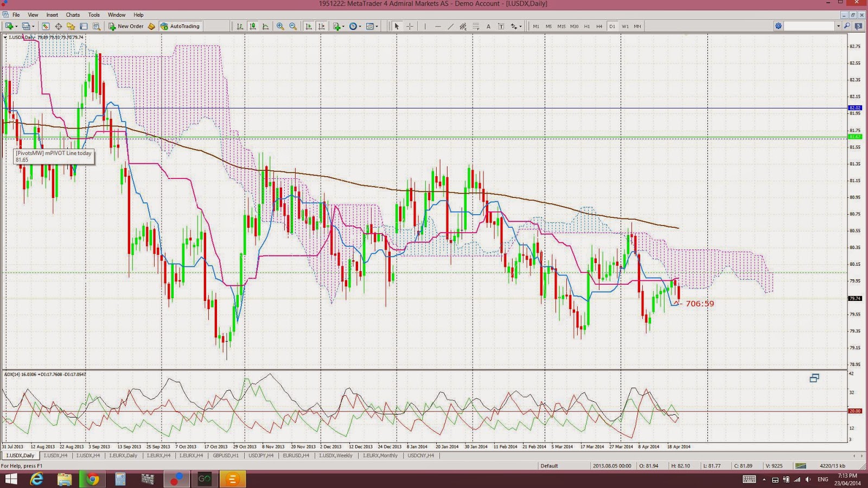Select the horizontal line tool
This screenshot has height=488, width=868.
click(x=438, y=26)
